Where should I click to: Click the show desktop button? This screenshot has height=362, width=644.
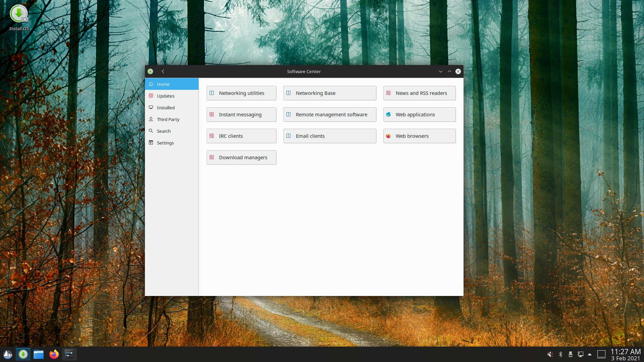click(601, 354)
